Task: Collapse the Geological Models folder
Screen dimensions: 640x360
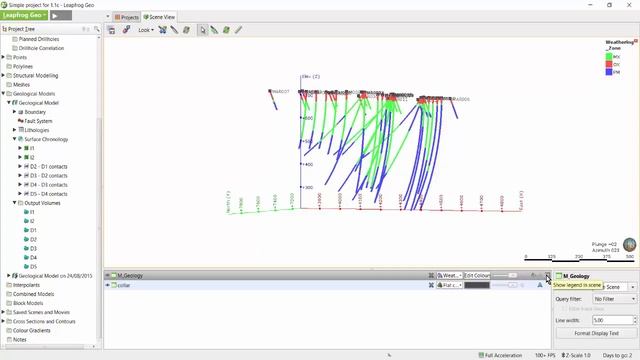Action: [x=3, y=93]
